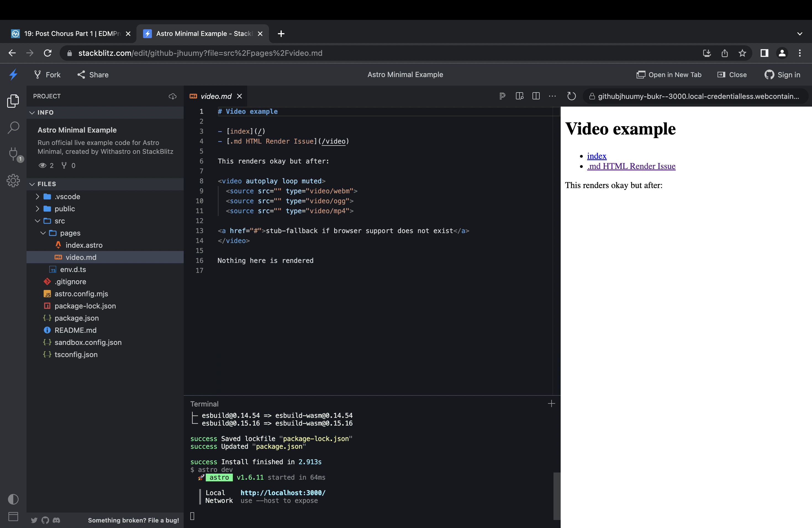812x528 pixels.
Task: Select index.astro in the file tree
Action: 84,245
